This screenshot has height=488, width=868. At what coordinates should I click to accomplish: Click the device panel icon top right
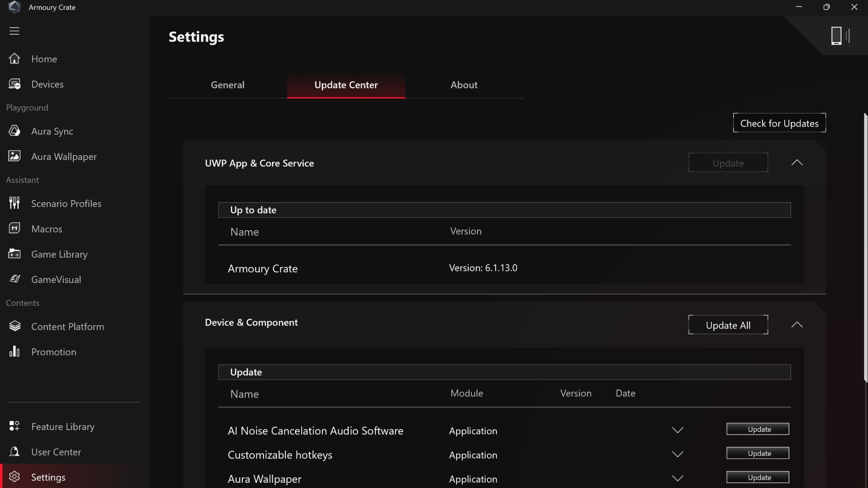[840, 36]
